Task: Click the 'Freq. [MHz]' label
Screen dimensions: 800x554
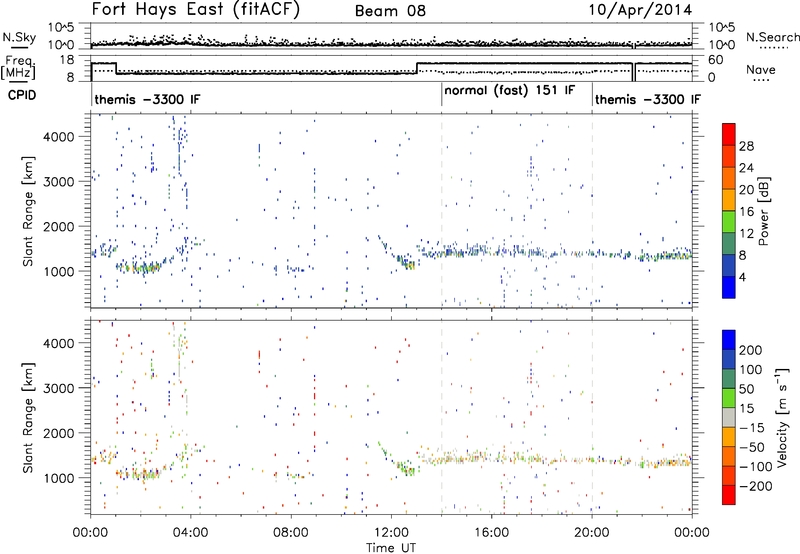Action: coord(19,68)
